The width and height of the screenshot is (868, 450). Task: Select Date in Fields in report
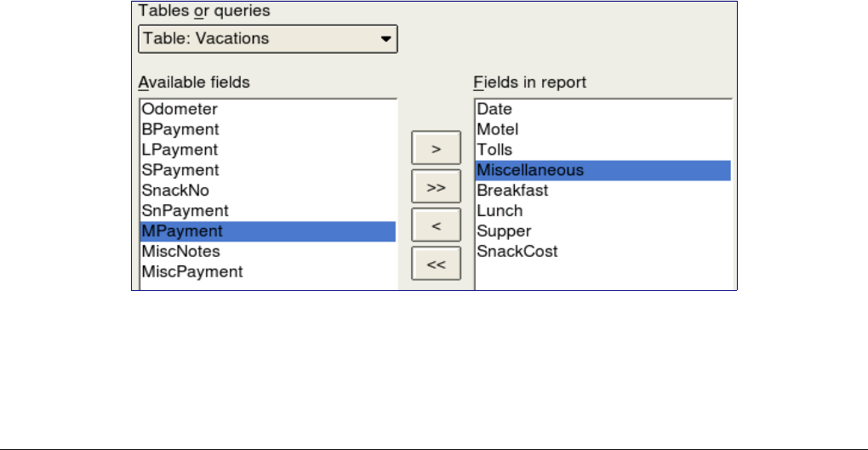pyautogui.click(x=494, y=109)
